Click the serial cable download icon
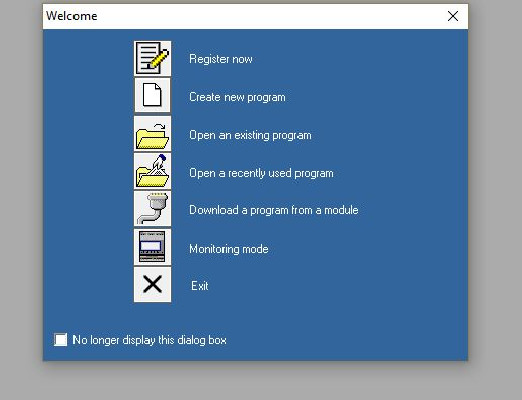This screenshot has height=400, width=522. (x=153, y=209)
